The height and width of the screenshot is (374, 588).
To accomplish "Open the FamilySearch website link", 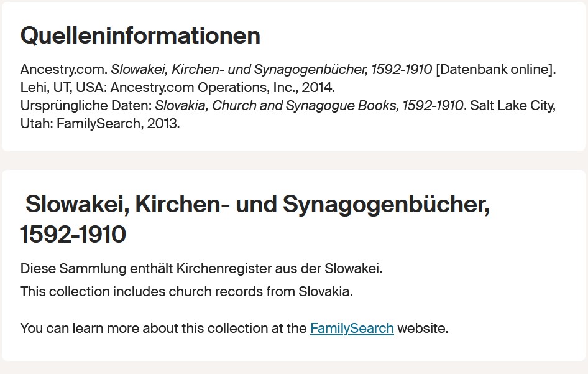I will (x=352, y=328).
